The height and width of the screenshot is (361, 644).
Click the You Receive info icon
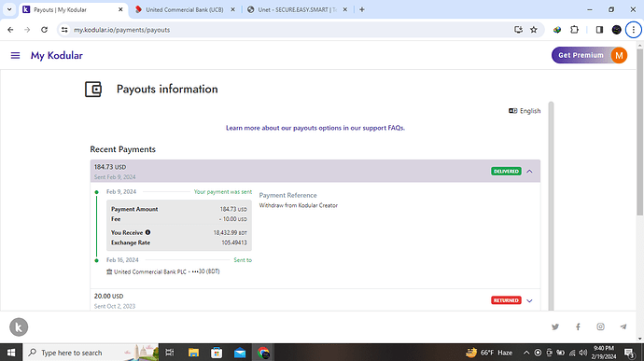click(x=147, y=232)
